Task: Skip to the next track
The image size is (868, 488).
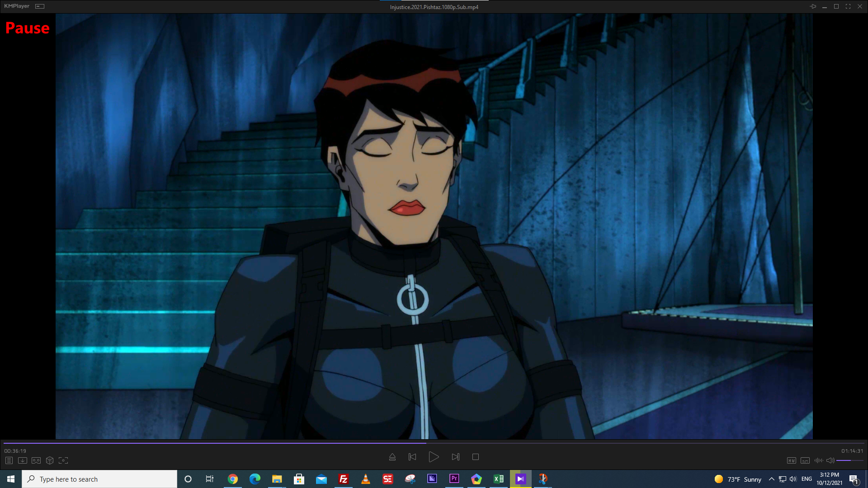Action: pyautogui.click(x=455, y=457)
